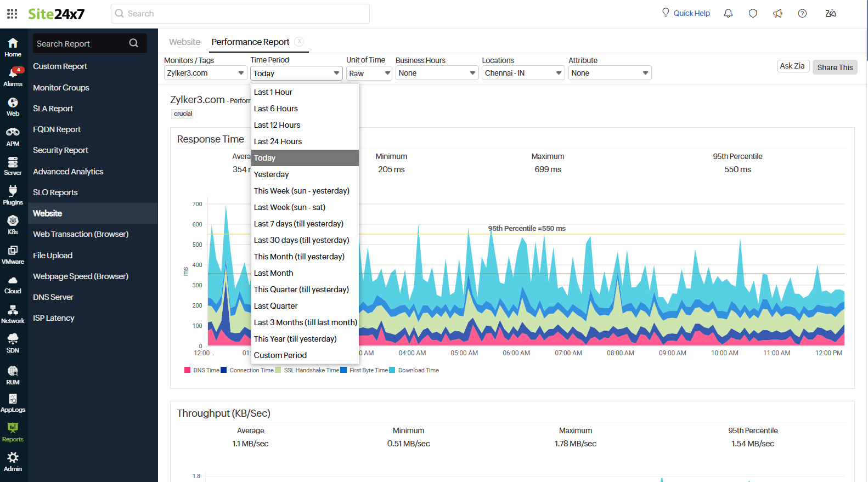
Task: Switch to the Website tab
Action: click(x=185, y=42)
